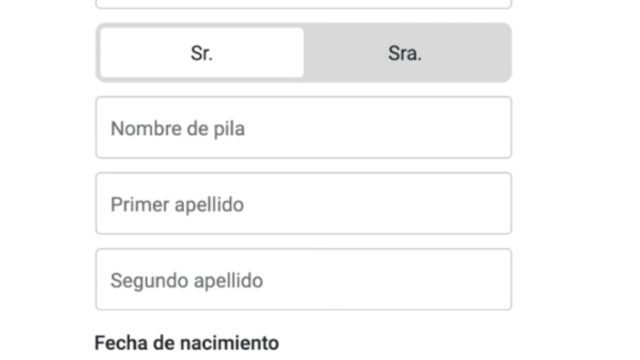Click the Primer apellido field
The height and width of the screenshot is (360, 640).
pos(304,203)
